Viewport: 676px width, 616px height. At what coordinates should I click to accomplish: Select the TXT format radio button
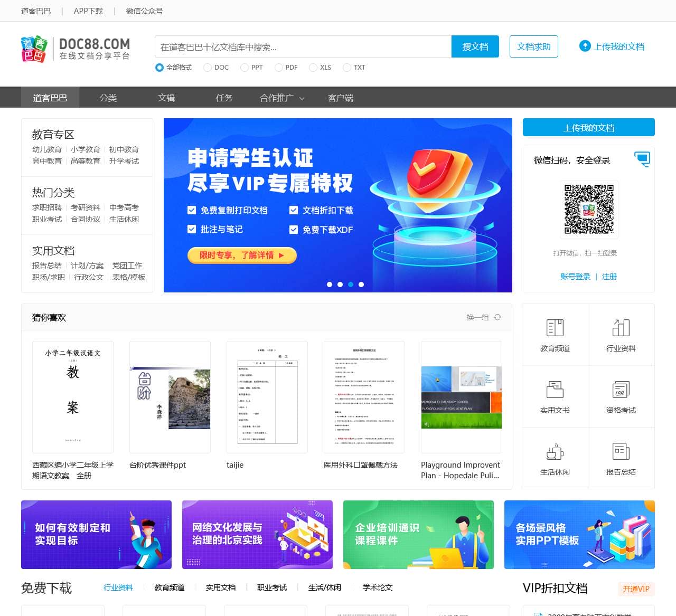pos(347,68)
